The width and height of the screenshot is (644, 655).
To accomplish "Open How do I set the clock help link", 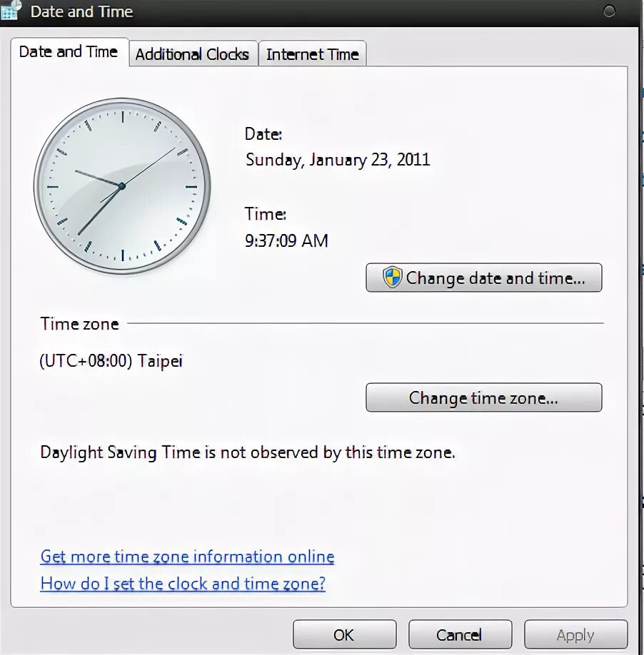I will [x=183, y=583].
